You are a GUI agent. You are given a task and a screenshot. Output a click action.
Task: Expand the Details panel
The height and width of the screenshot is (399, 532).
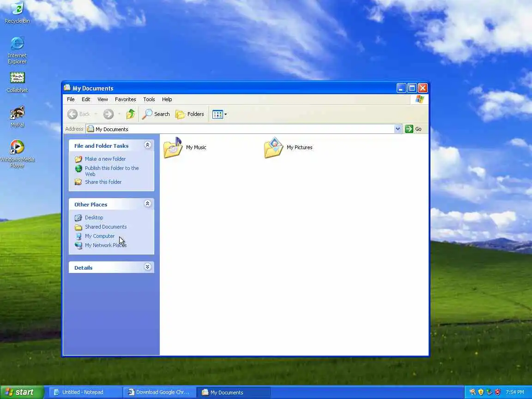pyautogui.click(x=148, y=266)
